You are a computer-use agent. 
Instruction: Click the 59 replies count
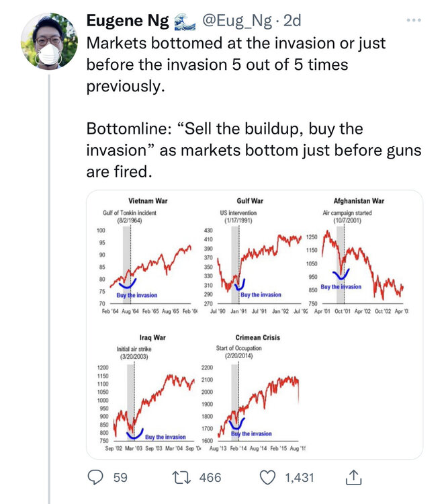click(120, 477)
